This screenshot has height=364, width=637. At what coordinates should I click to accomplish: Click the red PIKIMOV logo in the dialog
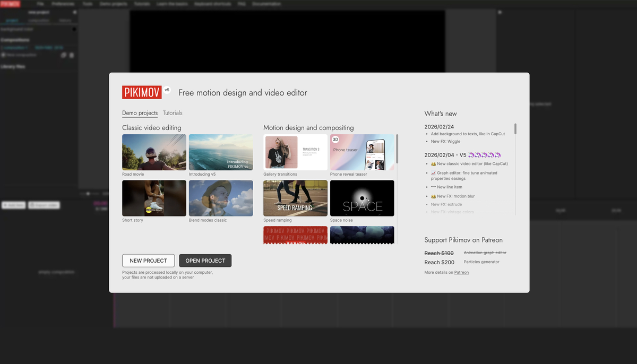(141, 92)
